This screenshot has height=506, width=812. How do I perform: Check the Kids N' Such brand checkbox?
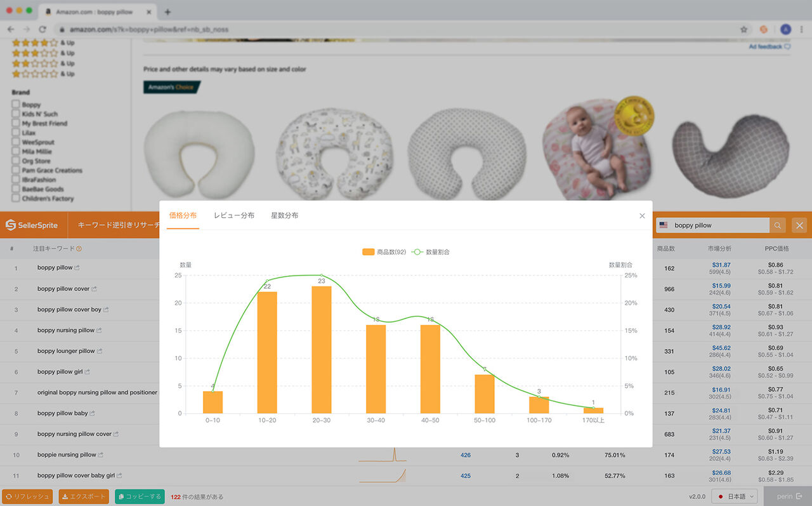[16, 114]
